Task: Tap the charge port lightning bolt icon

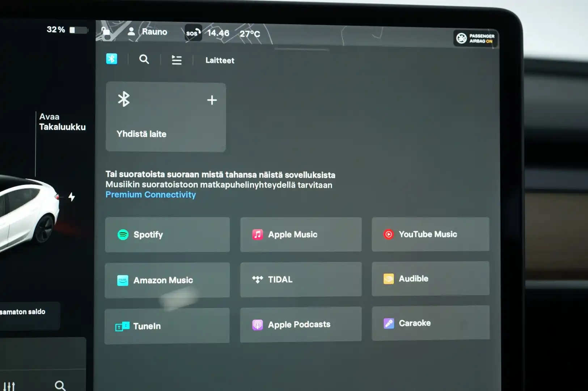Action: [x=72, y=197]
